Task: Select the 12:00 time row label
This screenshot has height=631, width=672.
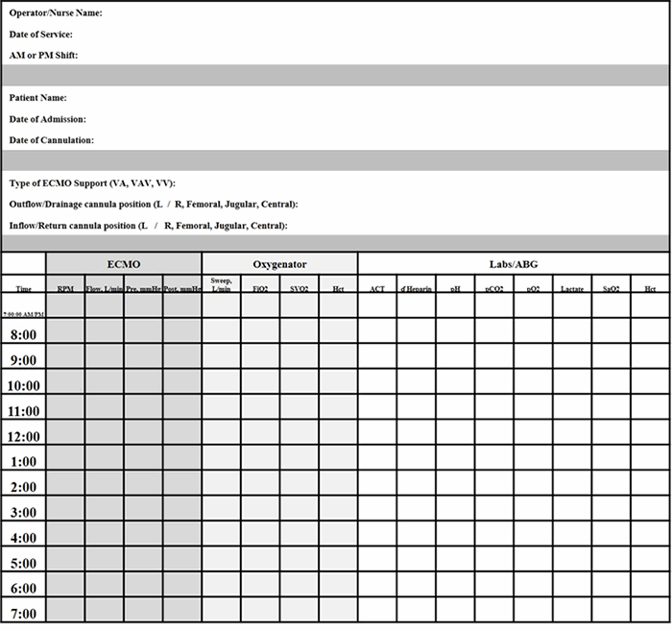Action: 23,437
